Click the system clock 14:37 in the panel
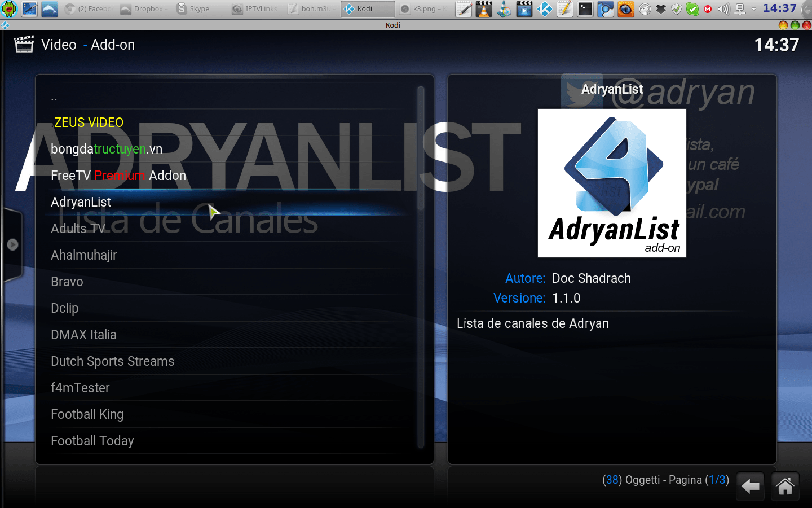This screenshot has height=508, width=812. pyautogui.click(x=780, y=8)
